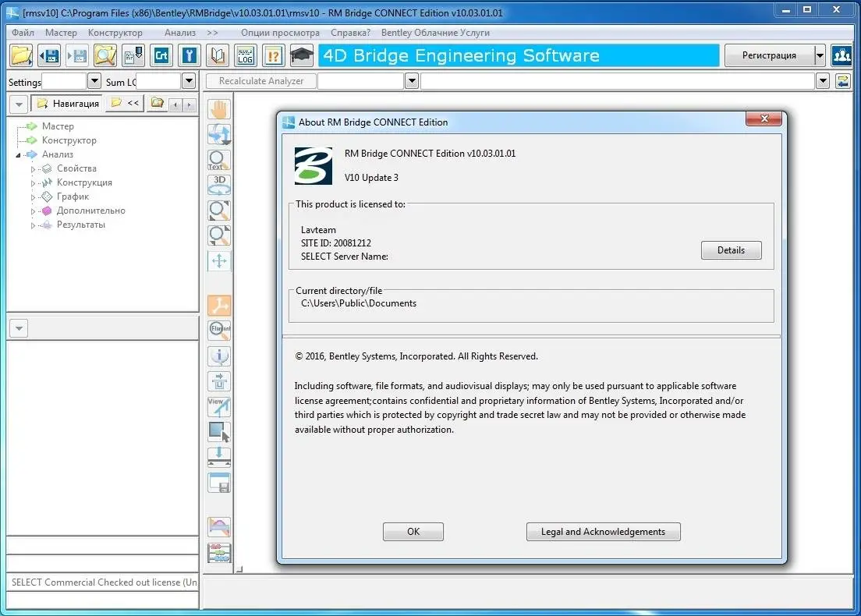Open the Файл menu

click(x=23, y=33)
